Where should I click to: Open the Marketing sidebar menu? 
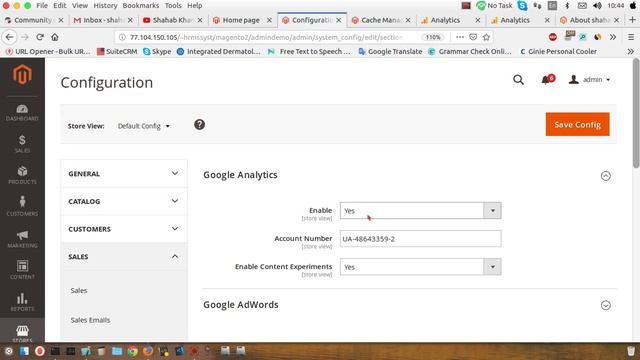(x=22, y=239)
